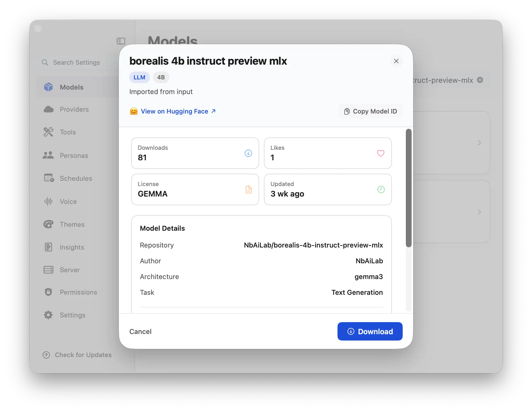Screen dimensions: 532x412
Task: Click the Themes palette icon
Action: point(48,224)
